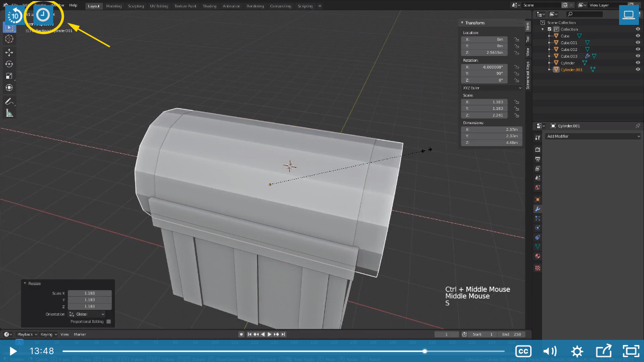Select the Cursor tool in toolbar
This screenshot has width=644, height=362.
click(x=9, y=39)
